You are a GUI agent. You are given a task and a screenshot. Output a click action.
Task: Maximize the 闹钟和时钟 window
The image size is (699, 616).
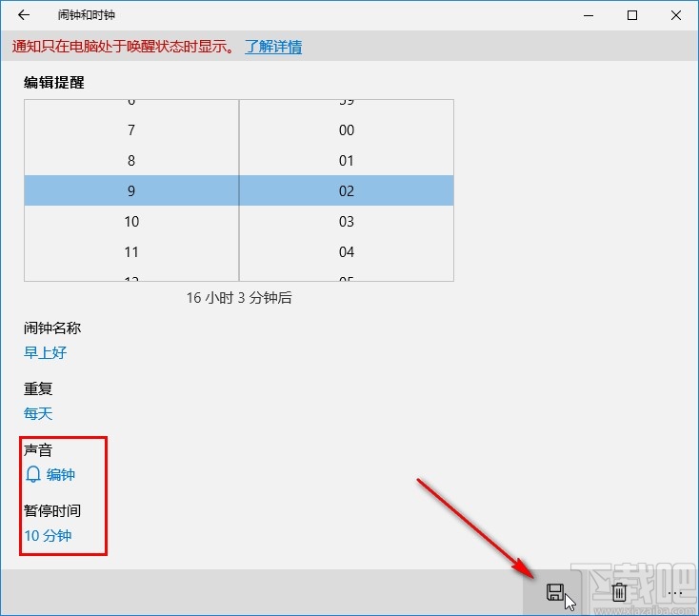click(632, 15)
